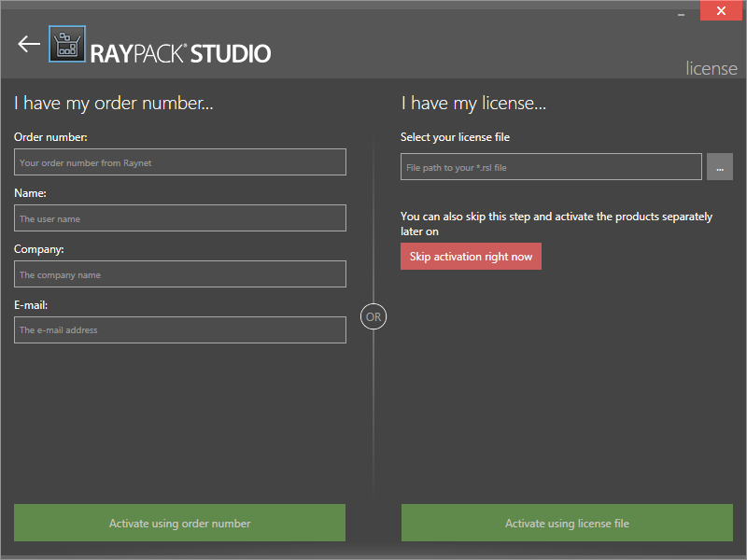This screenshot has height=560, width=747.
Task: Open the license file browse button
Action: pos(720,167)
